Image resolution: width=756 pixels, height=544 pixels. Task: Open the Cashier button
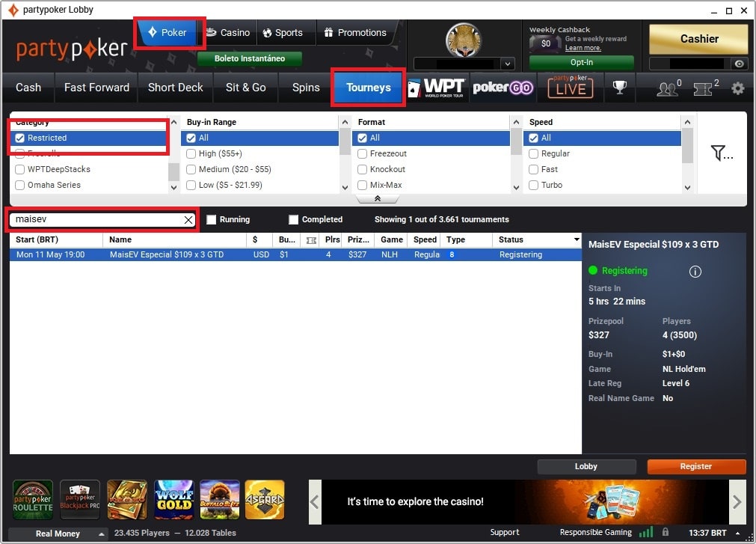pyautogui.click(x=699, y=39)
